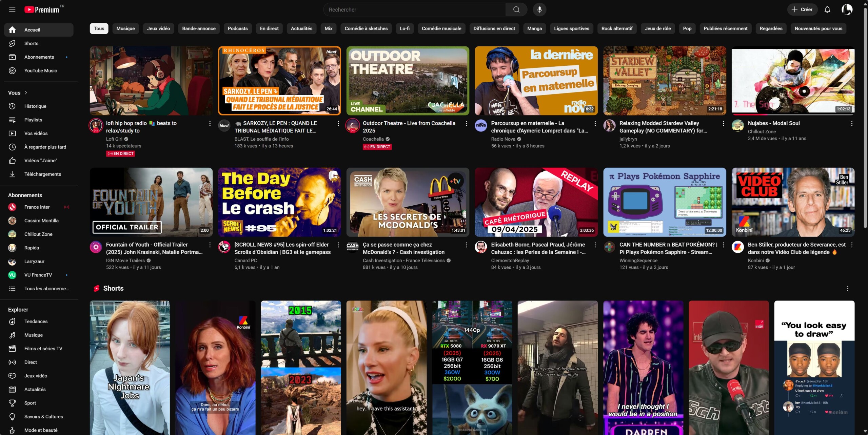The width and height of the screenshot is (868, 435).
Task: Open the IGN Movie Trailers channel link
Action: tap(125, 261)
